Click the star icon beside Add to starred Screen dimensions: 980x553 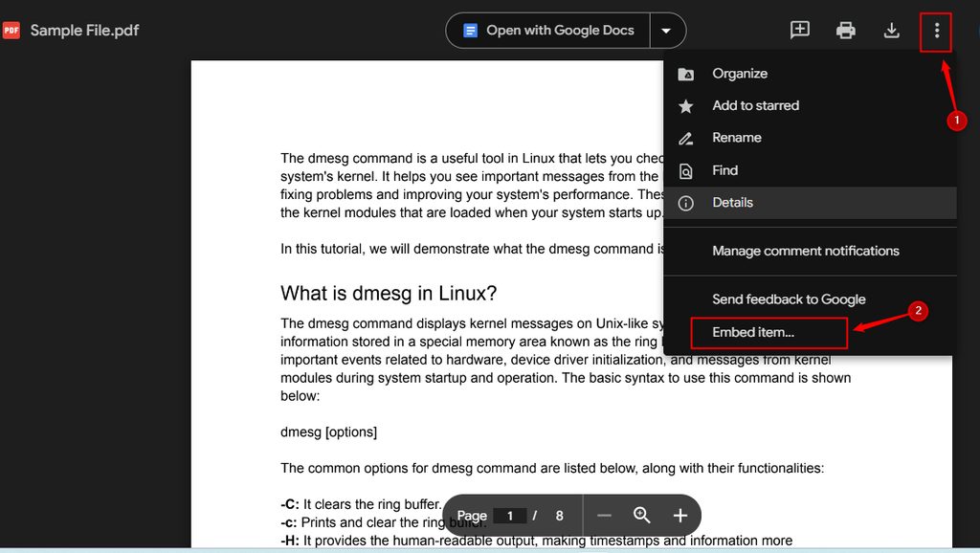pyautogui.click(x=685, y=106)
